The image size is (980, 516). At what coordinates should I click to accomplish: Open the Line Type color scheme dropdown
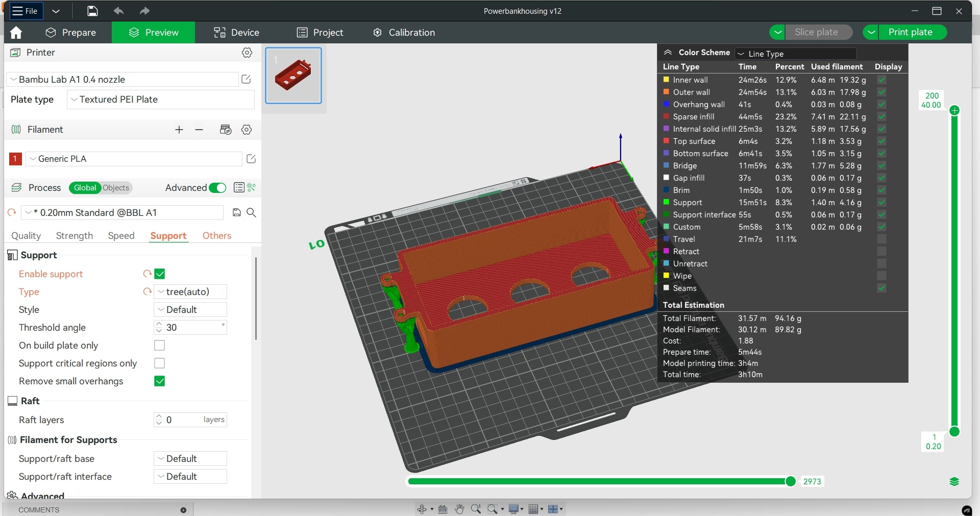(796, 54)
